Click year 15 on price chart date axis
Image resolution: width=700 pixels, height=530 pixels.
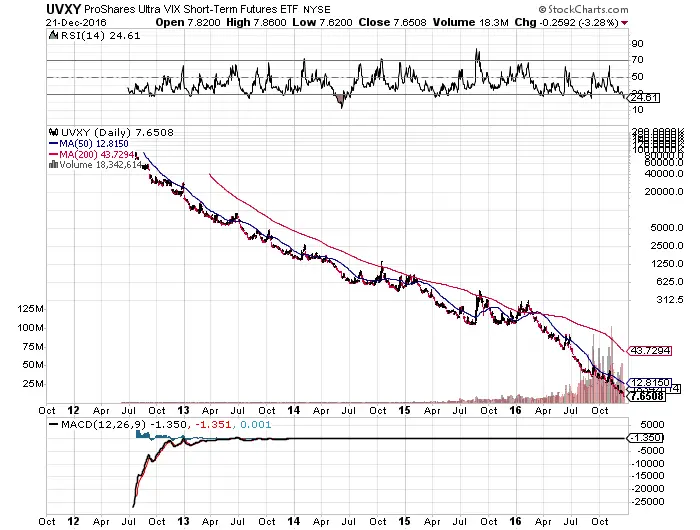tap(404, 410)
